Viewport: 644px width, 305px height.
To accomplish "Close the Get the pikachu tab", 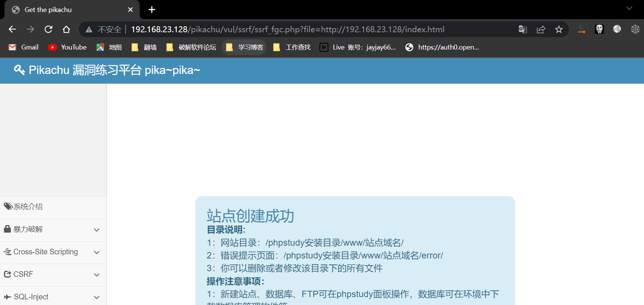I will tap(130, 10).
